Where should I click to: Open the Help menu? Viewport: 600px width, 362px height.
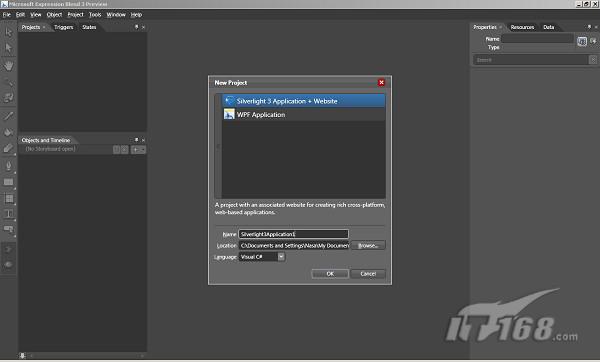(136, 15)
